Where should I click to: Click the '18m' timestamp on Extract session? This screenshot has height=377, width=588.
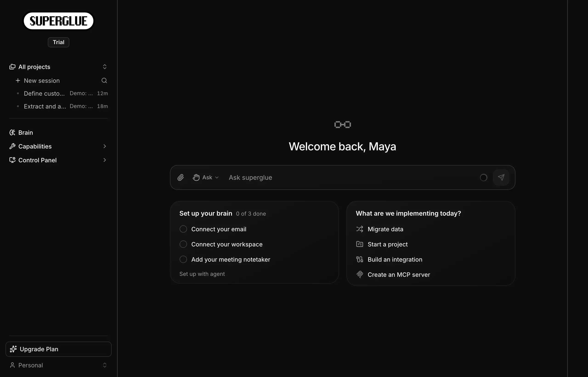point(102,106)
